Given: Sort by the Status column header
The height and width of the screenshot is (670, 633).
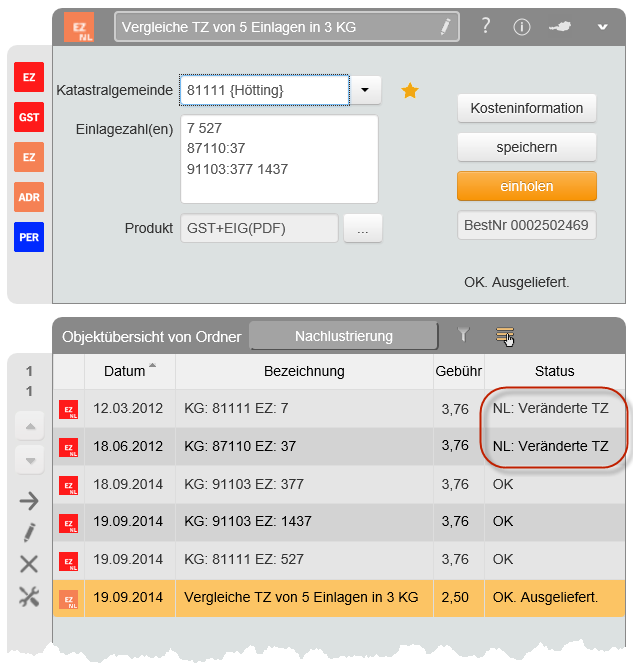Looking at the screenshot, I should click(x=555, y=371).
